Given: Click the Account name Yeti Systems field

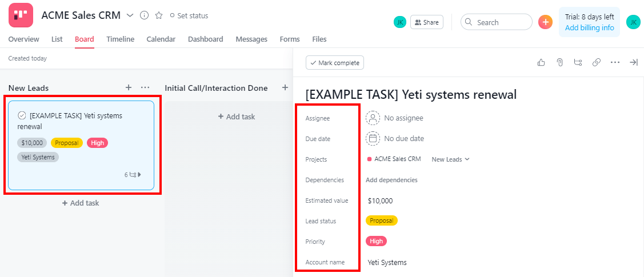Looking at the screenshot, I should pos(387,262).
